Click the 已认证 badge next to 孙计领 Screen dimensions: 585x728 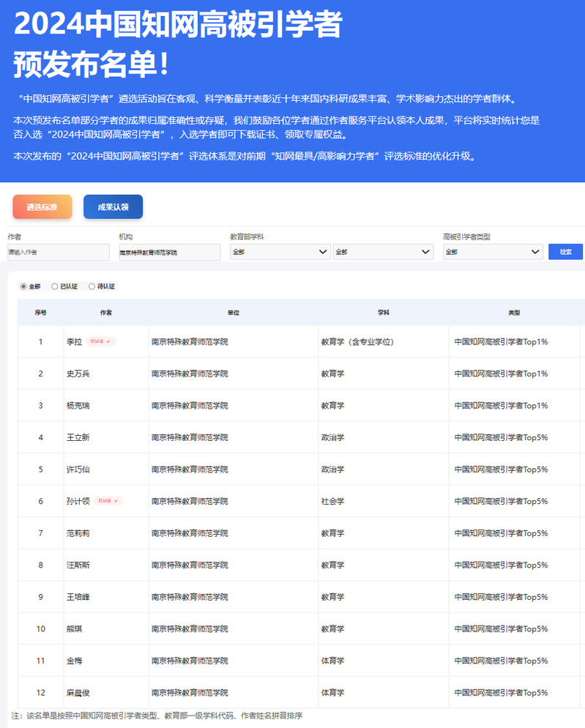[108, 500]
